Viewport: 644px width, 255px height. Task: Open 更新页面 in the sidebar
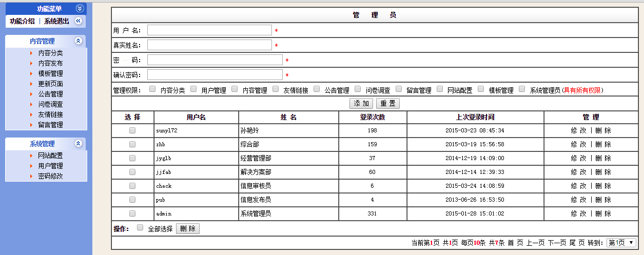51,84
